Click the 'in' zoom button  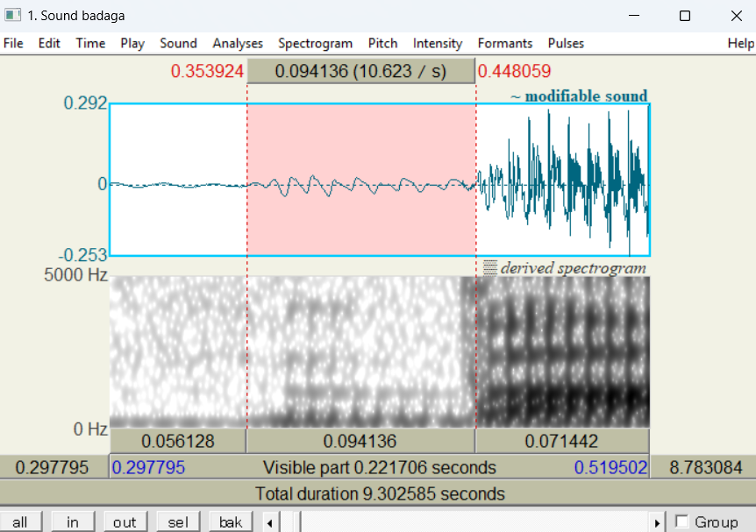73,522
